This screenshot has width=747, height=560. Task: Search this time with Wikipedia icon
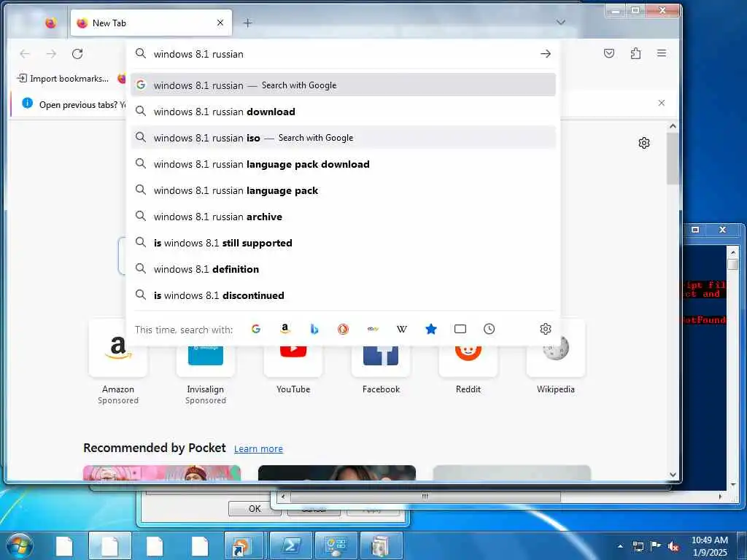(x=402, y=329)
